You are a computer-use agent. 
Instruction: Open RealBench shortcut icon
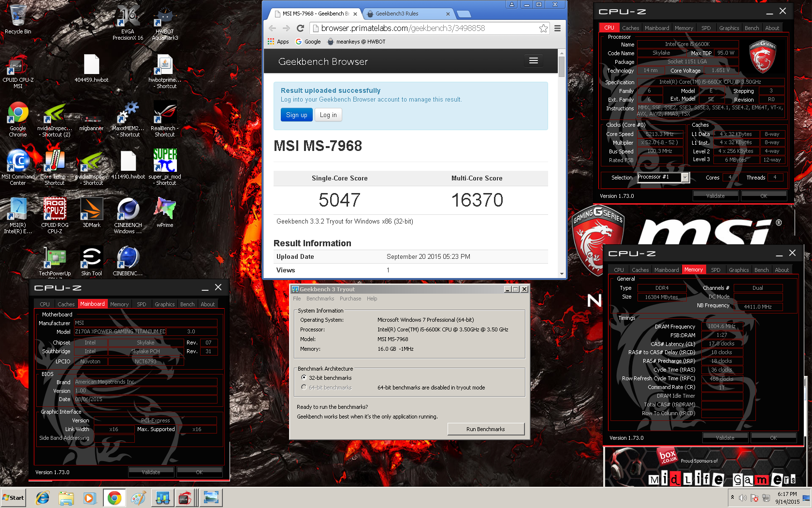165,119
